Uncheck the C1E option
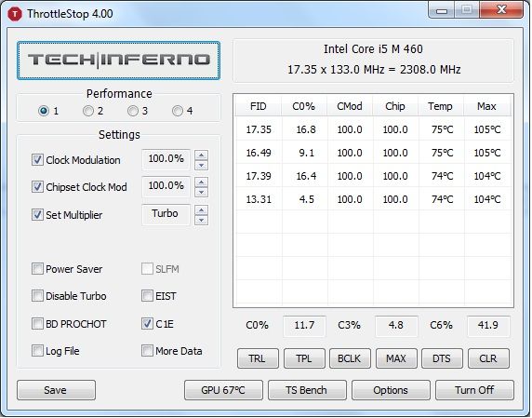Viewport: 532px width, 418px height. click(x=147, y=324)
